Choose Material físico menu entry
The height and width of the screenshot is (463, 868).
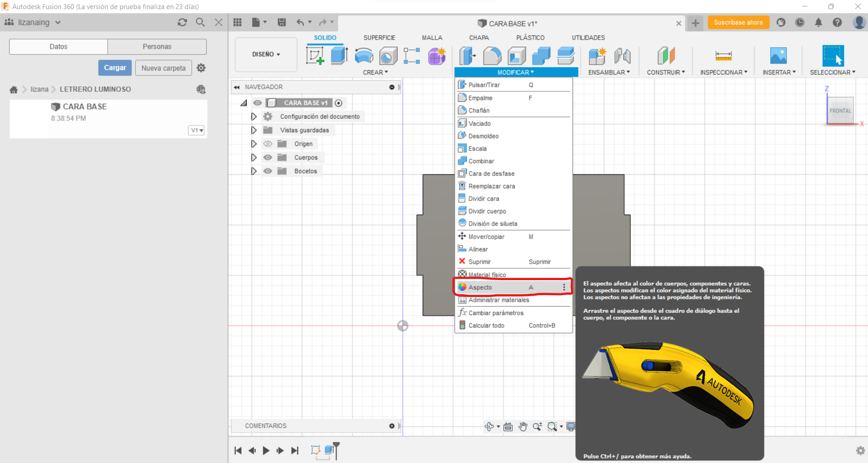tap(514, 275)
